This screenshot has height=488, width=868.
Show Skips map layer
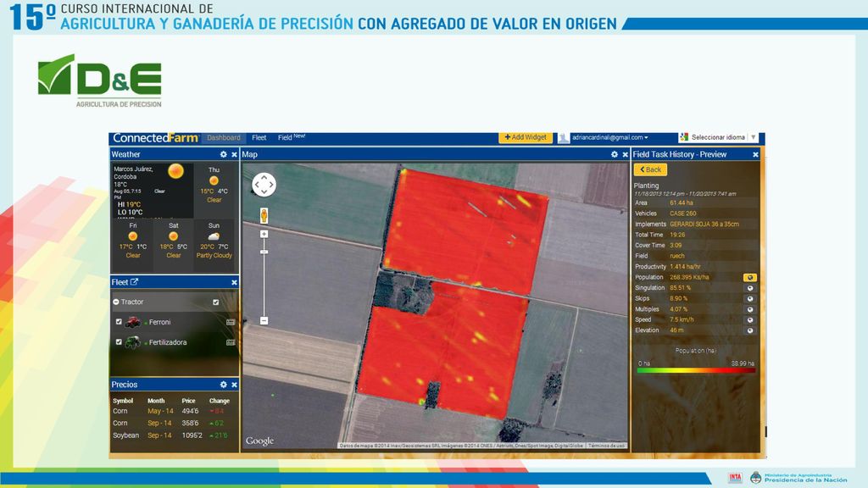point(750,298)
